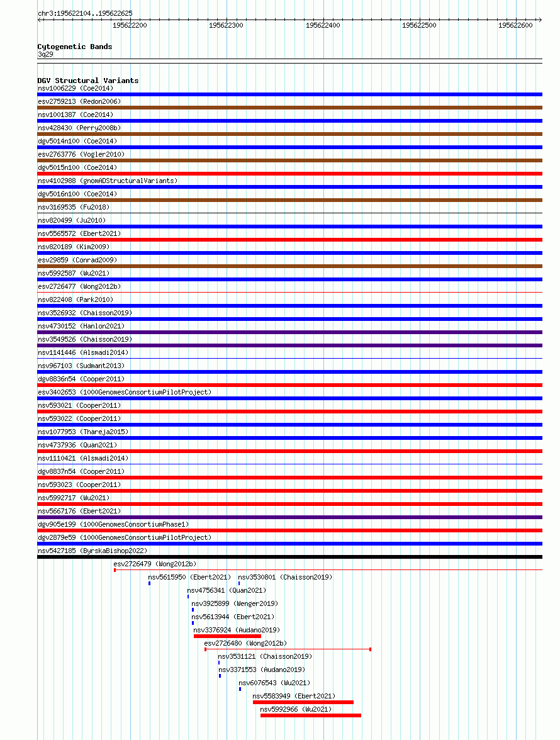Screen dimensions: 560x740
Task: Click nsv3530801 (Chaisson2019) label
Action: (x=285, y=577)
